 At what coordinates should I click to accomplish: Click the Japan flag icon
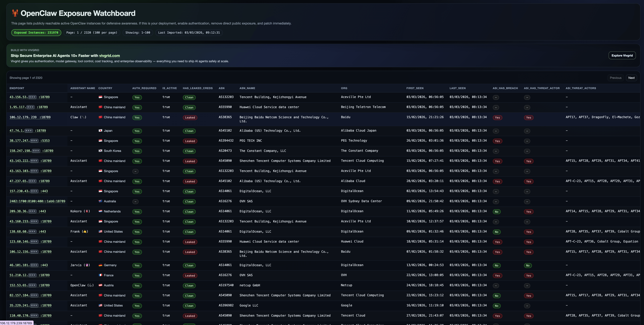click(100, 131)
